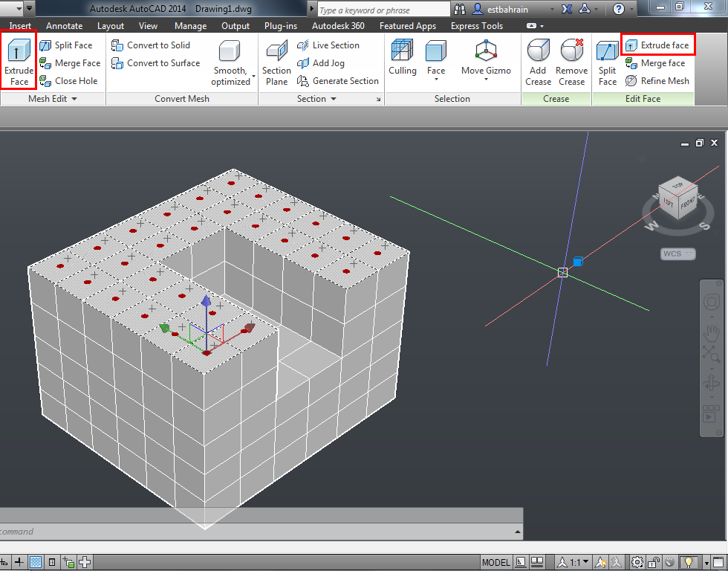Toggle hardware acceleration in status bar

[670, 562]
